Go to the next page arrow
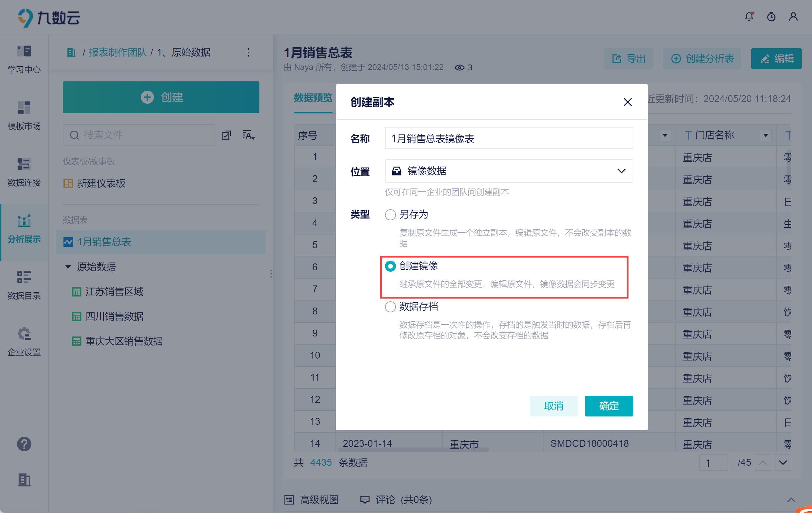The width and height of the screenshot is (812, 513). (783, 463)
